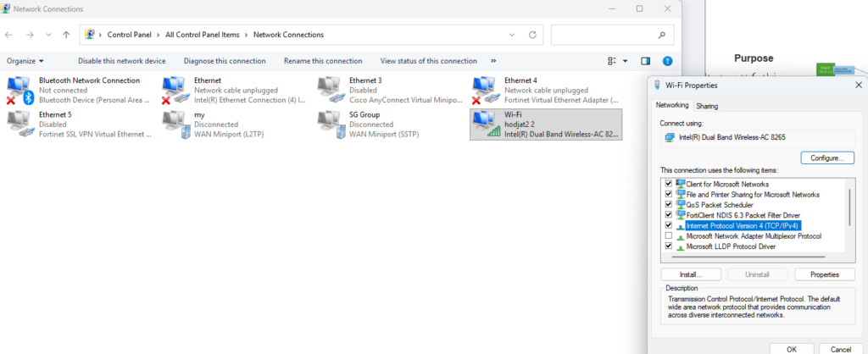Click the Intel Wireless-AC 8265 adapter icon

pos(670,136)
